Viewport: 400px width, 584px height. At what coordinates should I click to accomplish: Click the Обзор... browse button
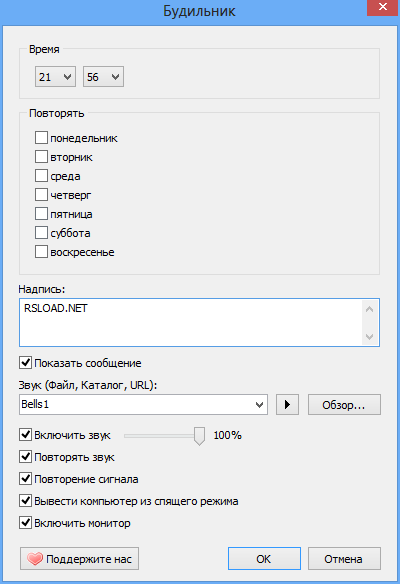pos(344,404)
